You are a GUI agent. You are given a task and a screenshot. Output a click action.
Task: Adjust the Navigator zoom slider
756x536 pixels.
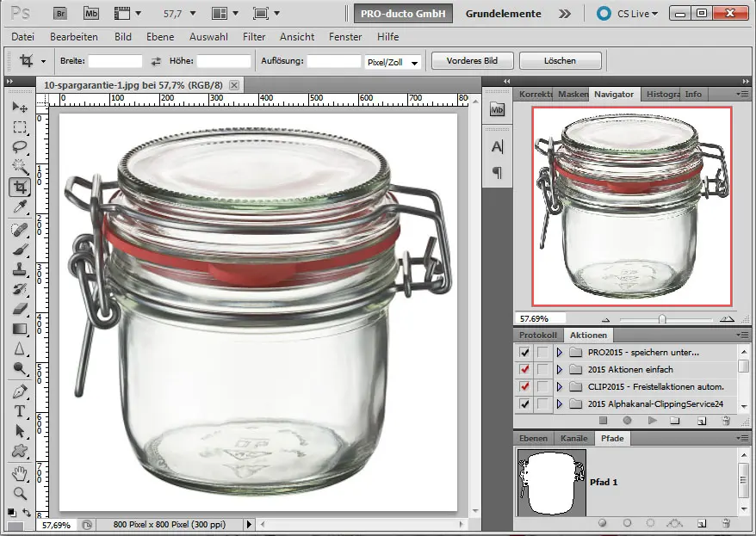[x=661, y=319]
